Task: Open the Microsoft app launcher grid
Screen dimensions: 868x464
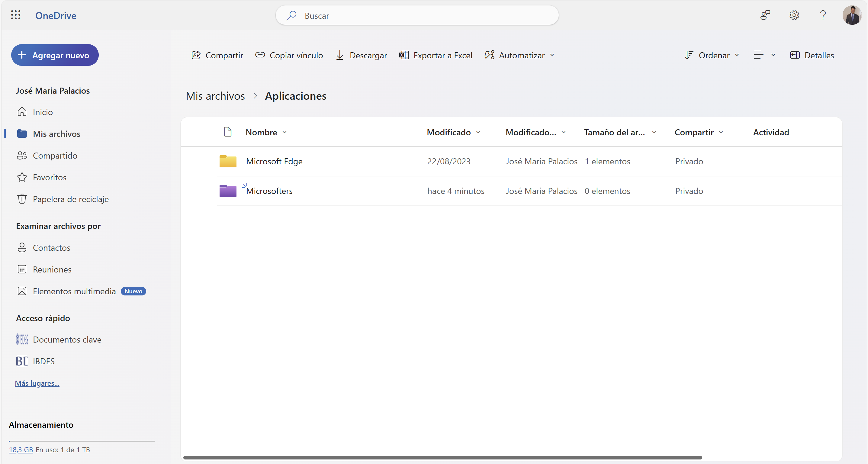Action: [15, 15]
